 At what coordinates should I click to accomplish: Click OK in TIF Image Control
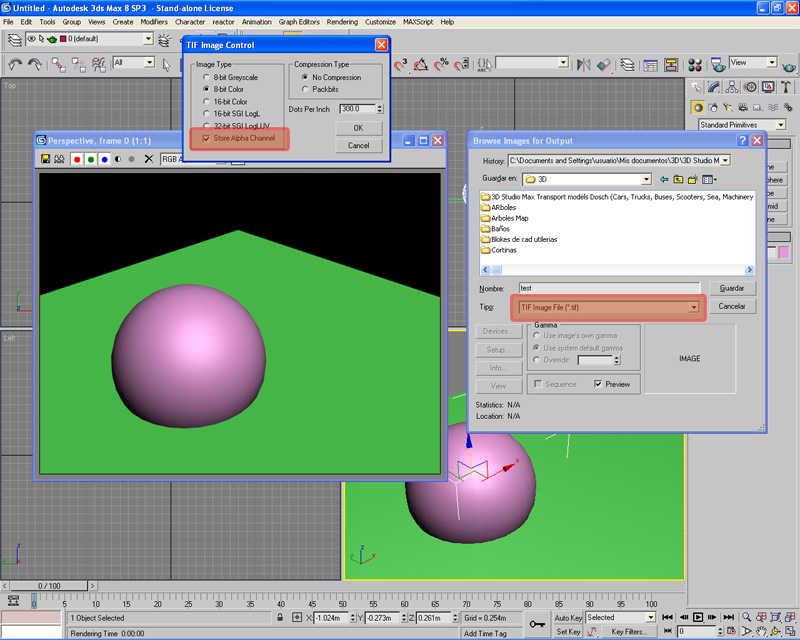coord(359,128)
